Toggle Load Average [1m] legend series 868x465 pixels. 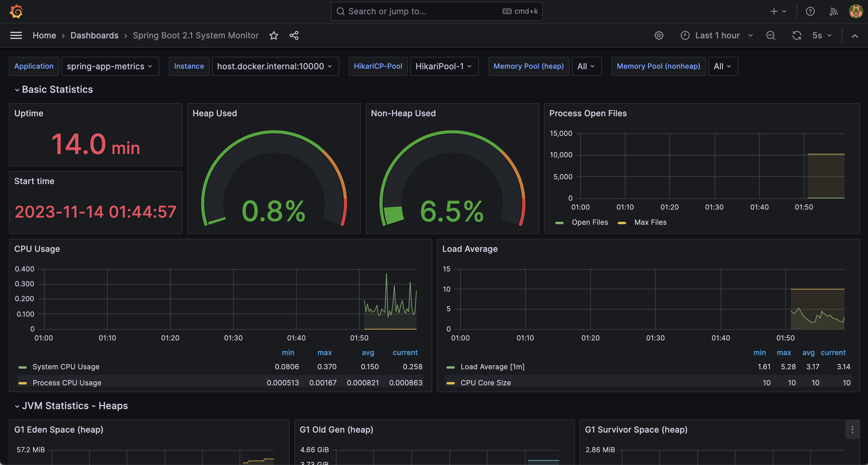coord(492,367)
